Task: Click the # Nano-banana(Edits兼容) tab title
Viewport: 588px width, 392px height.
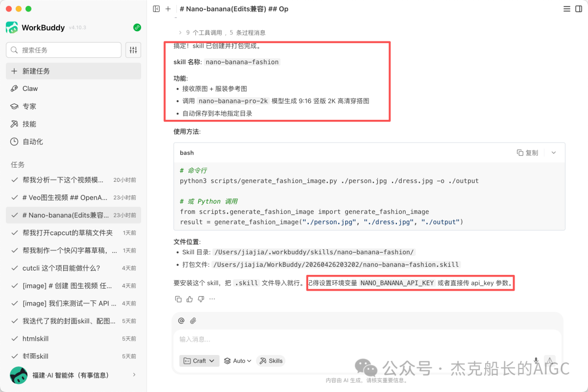Action: pyautogui.click(x=234, y=9)
